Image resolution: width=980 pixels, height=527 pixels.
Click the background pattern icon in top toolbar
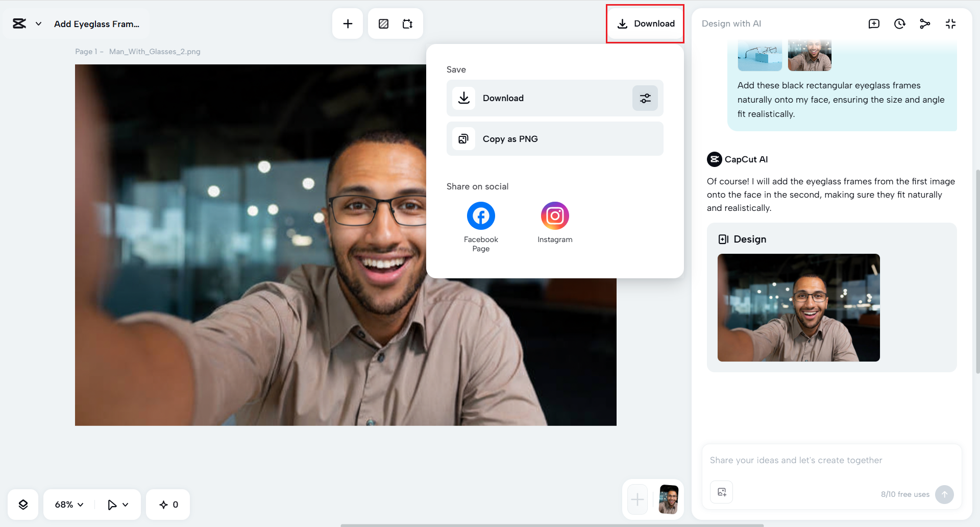point(383,23)
